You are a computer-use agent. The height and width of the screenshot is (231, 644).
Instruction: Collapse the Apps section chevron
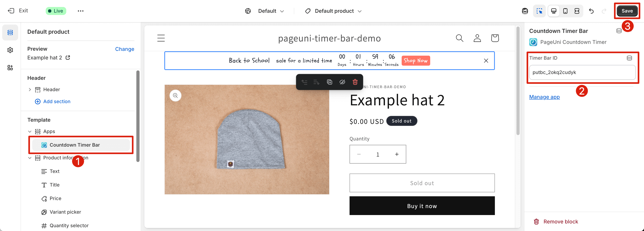(x=30, y=132)
